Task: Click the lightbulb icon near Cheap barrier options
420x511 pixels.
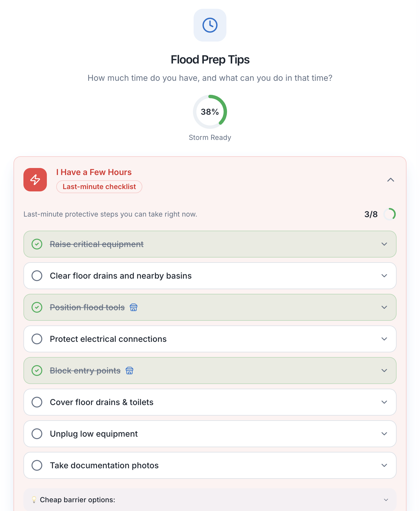Action: (34, 500)
